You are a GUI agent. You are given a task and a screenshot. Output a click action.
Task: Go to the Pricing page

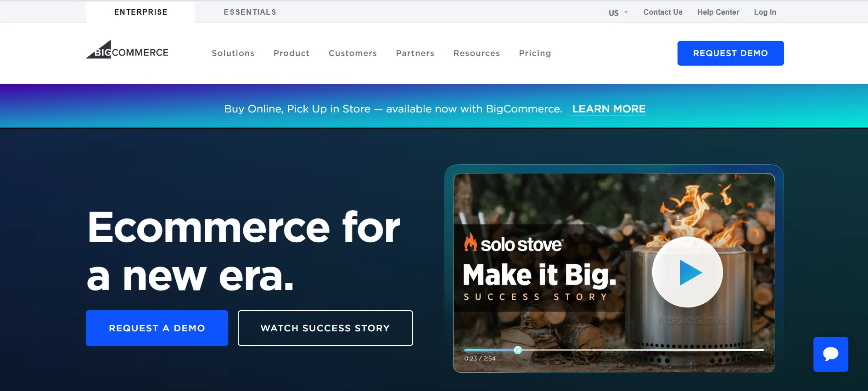click(535, 53)
